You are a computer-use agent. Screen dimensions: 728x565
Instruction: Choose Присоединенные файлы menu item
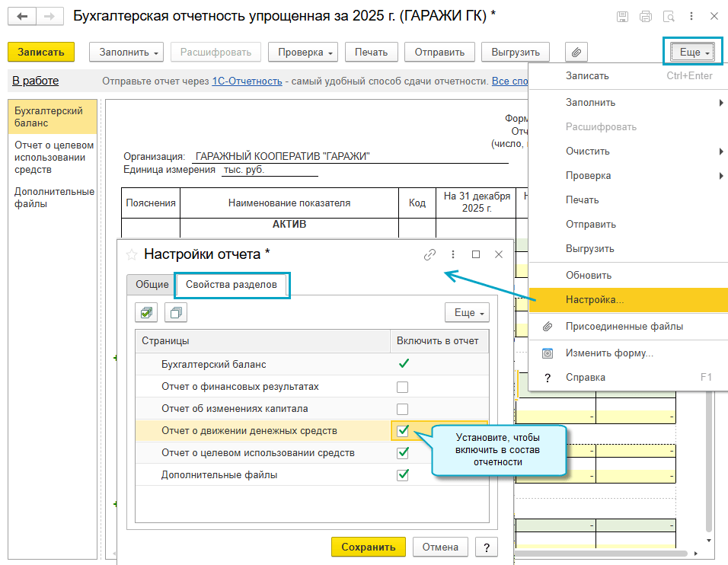[x=628, y=327]
